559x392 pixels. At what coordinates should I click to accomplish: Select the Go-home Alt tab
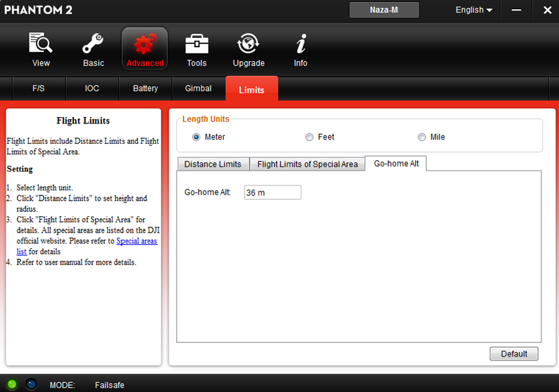(396, 163)
